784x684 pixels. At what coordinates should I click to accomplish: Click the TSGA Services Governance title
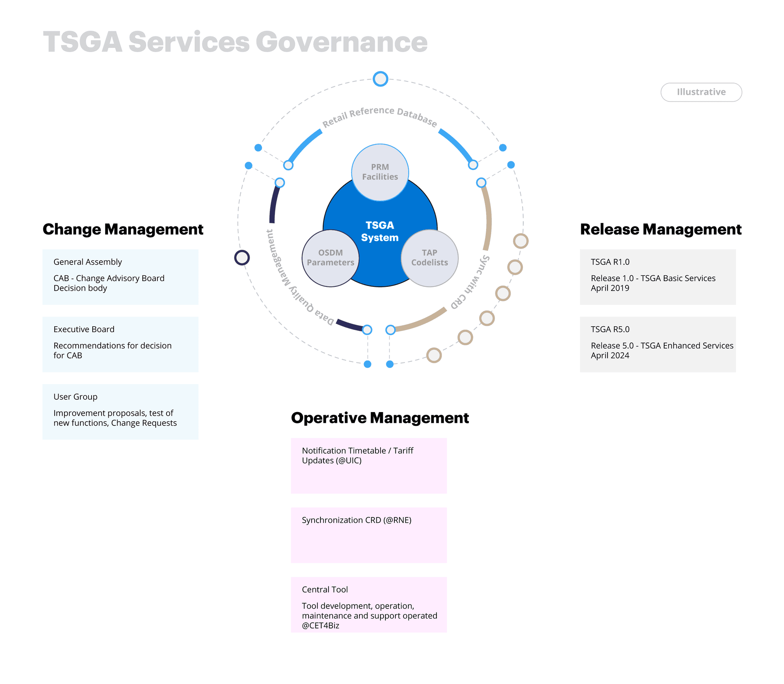click(235, 42)
